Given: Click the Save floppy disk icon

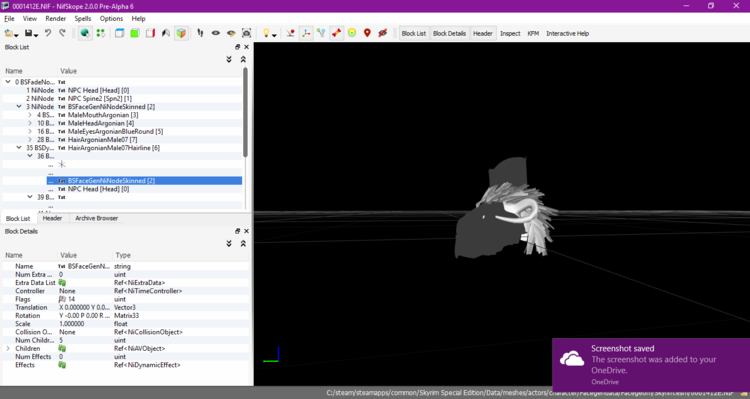Looking at the screenshot, I should point(29,33).
